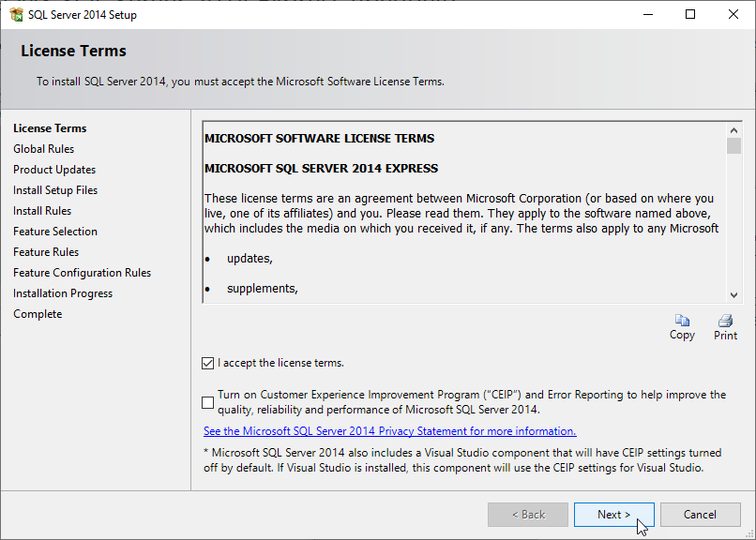Uncheck the 'I accept the license terms' checkbox

[207, 364]
